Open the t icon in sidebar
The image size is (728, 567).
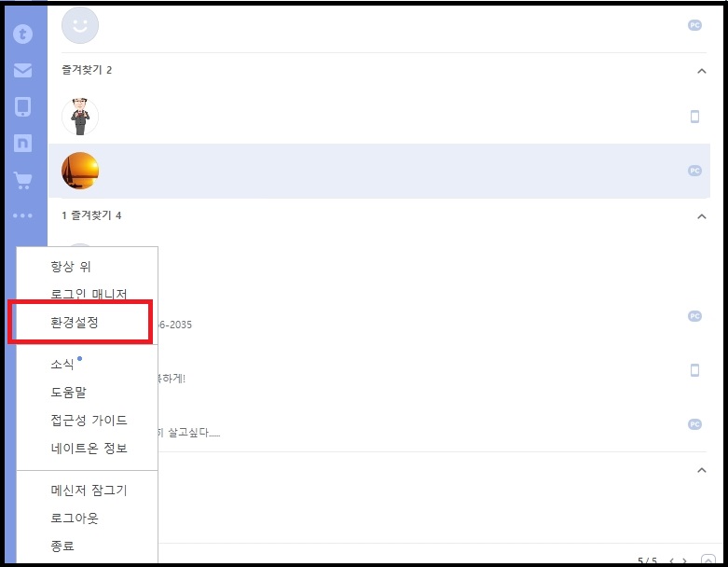click(x=22, y=34)
